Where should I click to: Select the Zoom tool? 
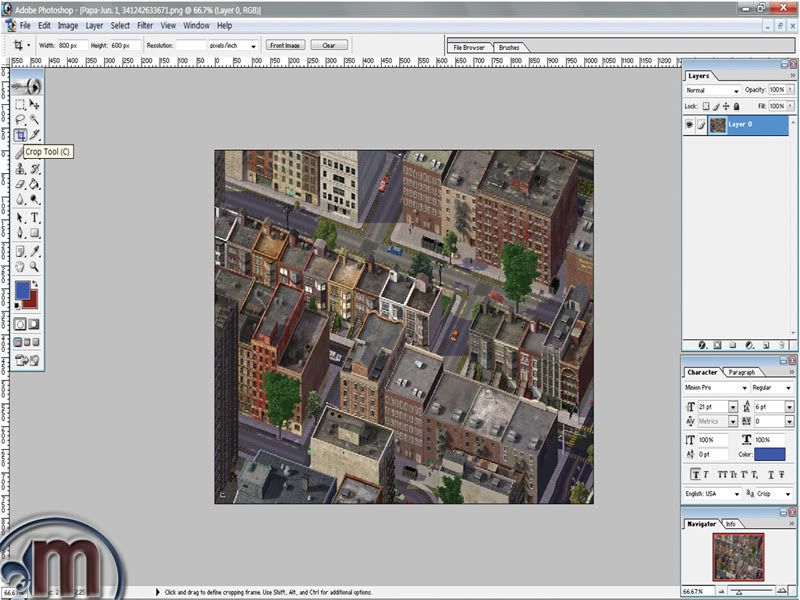tap(34, 266)
